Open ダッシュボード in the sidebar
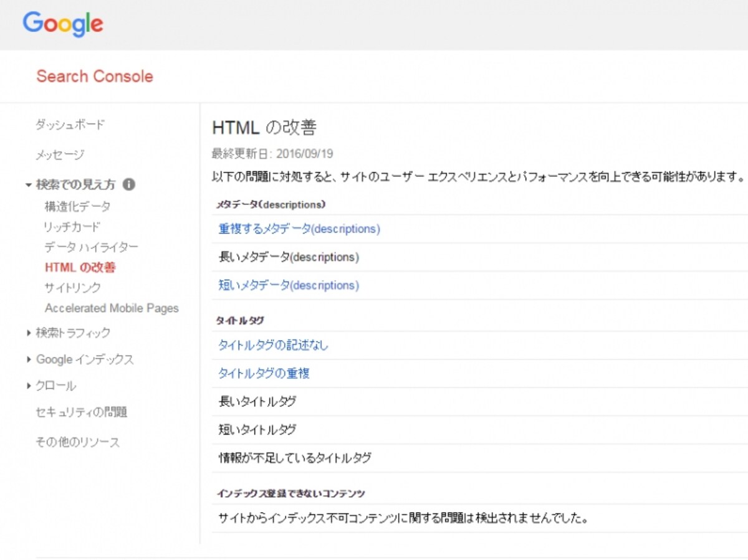Image resolution: width=748 pixels, height=560 pixels. click(x=70, y=125)
